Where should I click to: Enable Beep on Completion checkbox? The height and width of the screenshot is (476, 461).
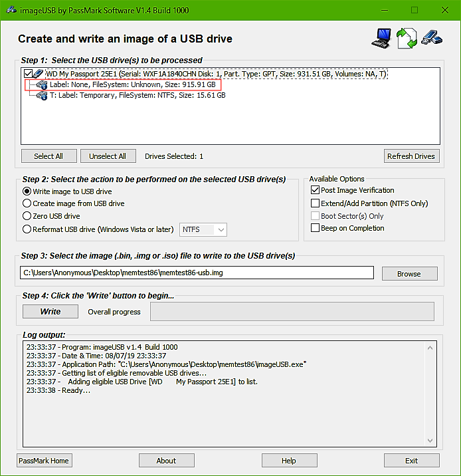click(315, 227)
